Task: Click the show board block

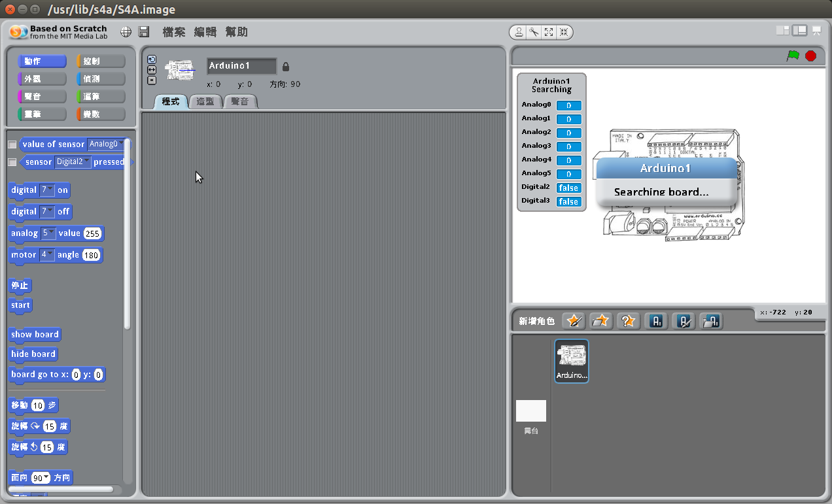Action: [35, 335]
